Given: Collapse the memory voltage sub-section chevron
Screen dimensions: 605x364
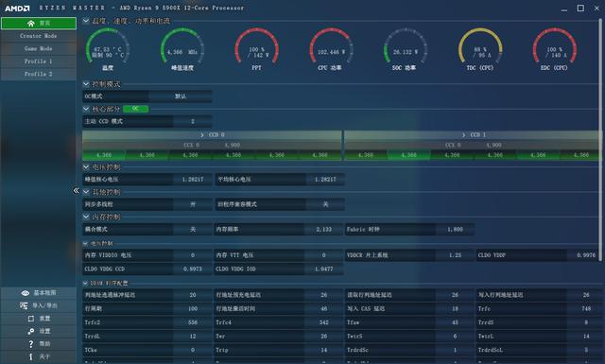Looking at the screenshot, I should click(x=85, y=244).
